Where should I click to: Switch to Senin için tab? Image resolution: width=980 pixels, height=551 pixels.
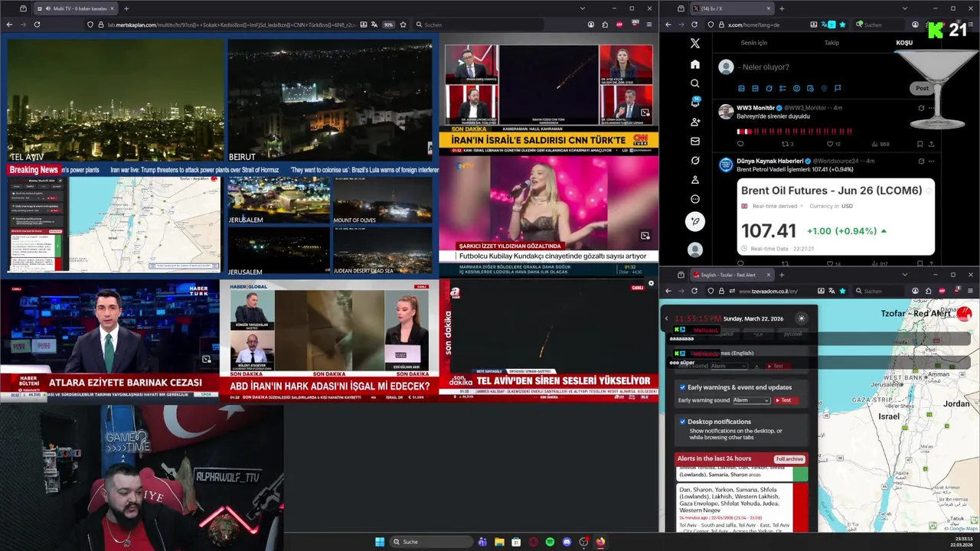coord(754,43)
